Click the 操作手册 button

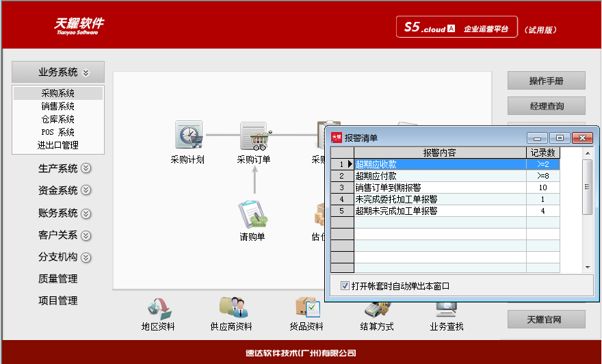(x=547, y=81)
